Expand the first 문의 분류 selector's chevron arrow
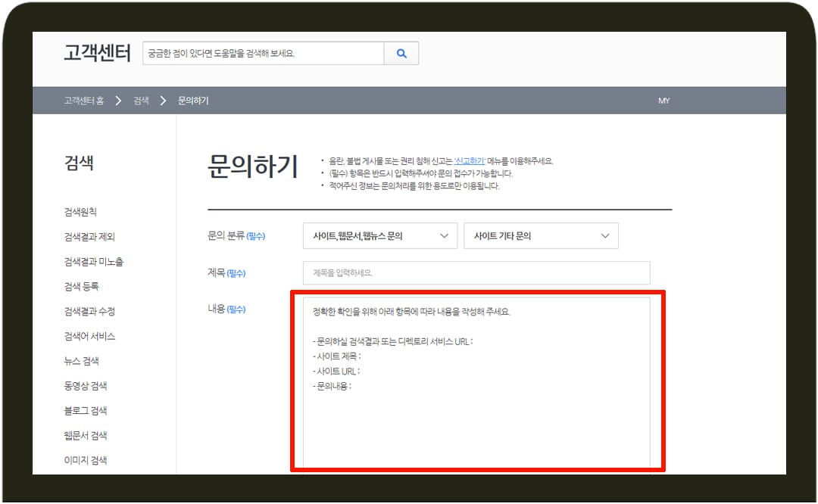This screenshot has width=818, height=504. point(445,235)
